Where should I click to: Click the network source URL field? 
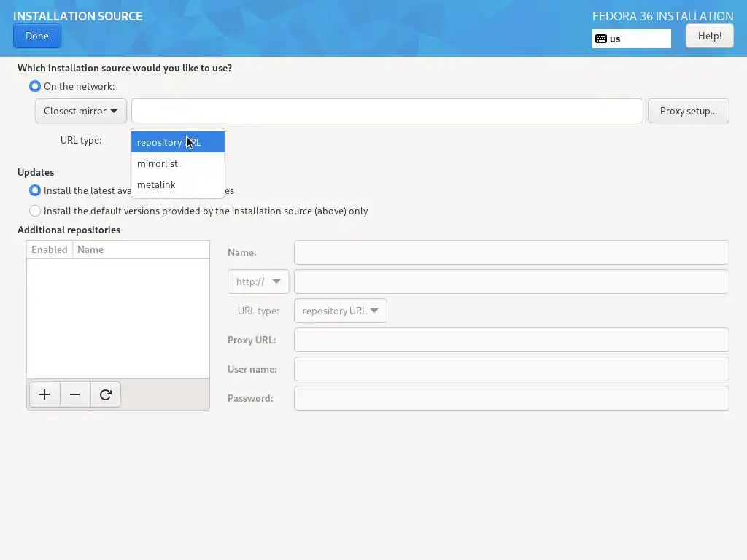[387, 111]
